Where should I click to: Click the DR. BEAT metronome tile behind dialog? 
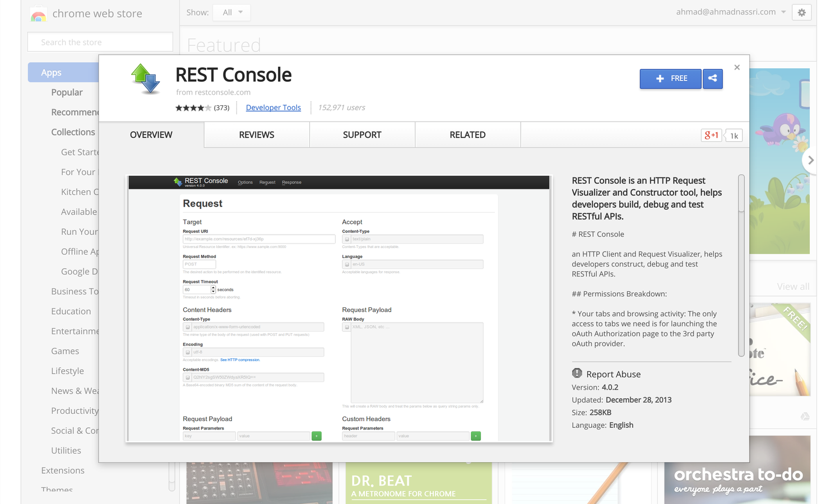coord(419,483)
